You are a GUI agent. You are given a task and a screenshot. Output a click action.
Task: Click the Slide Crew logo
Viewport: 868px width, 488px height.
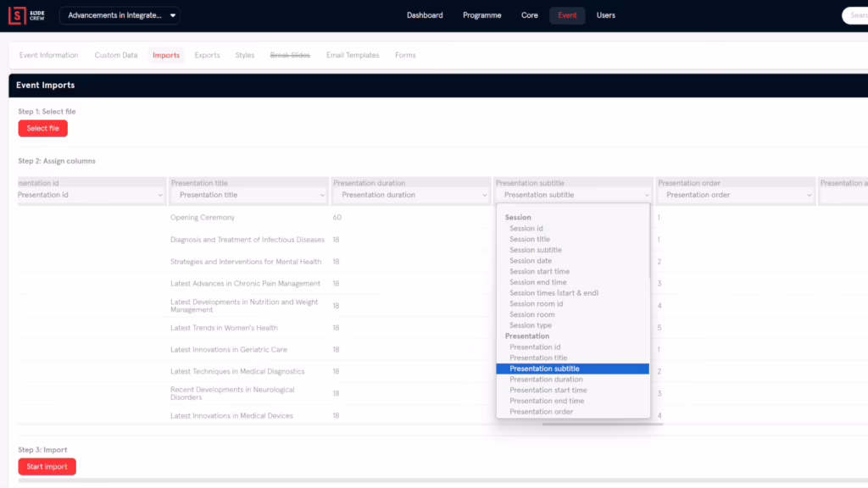tap(26, 15)
